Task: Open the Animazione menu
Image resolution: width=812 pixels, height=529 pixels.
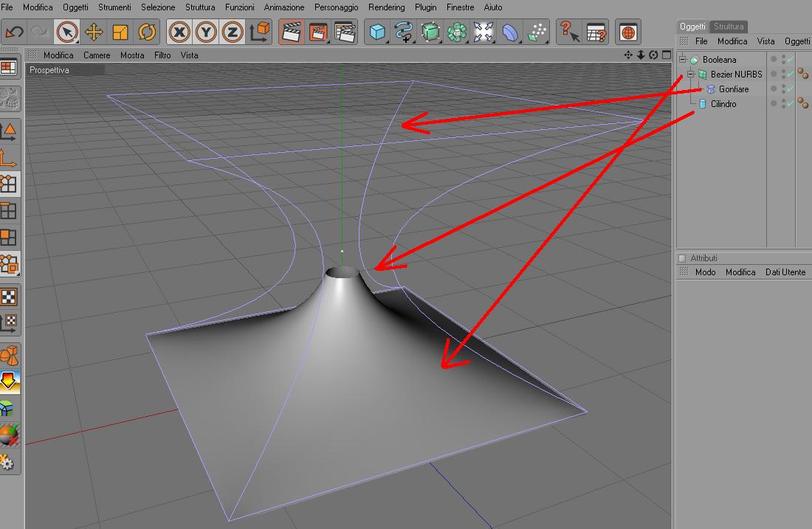Action: pos(284,7)
